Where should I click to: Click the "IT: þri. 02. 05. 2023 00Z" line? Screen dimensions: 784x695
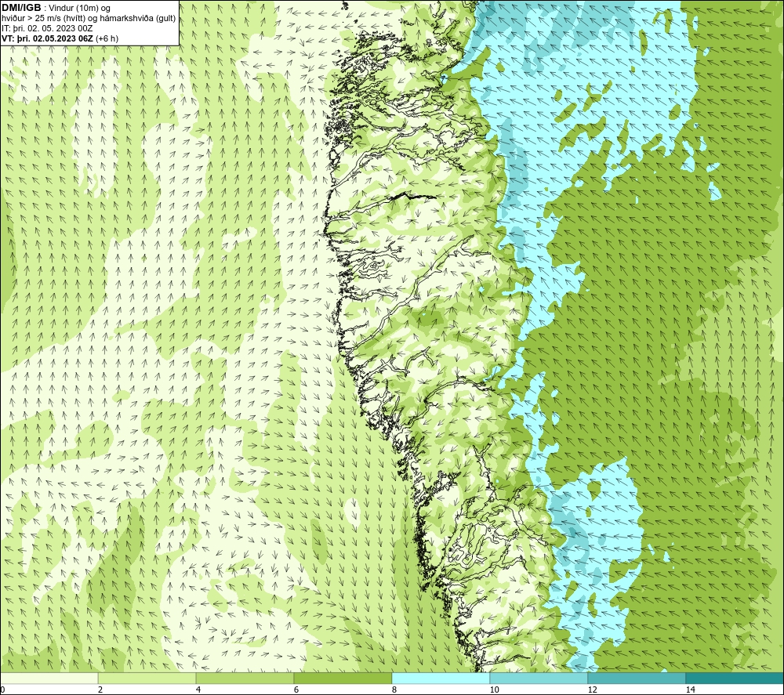coord(47,28)
